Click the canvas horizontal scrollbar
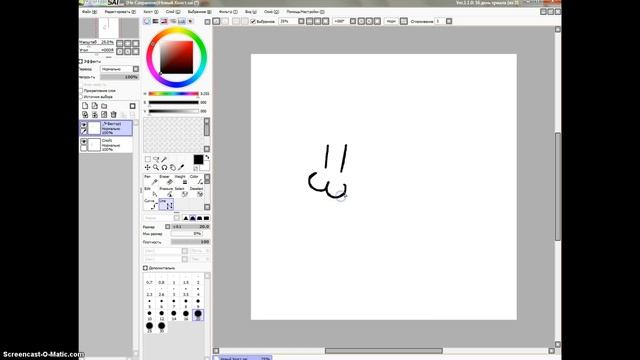The height and width of the screenshot is (360, 640). coord(384,351)
